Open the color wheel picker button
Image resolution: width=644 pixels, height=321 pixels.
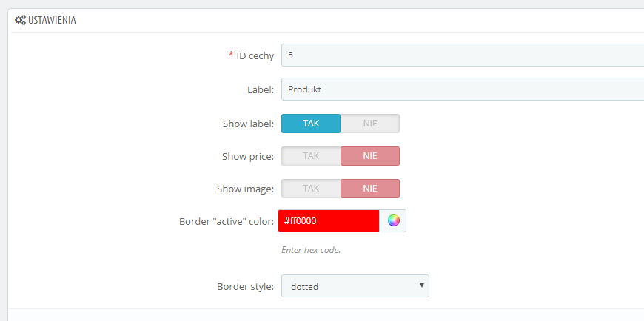point(393,220)
